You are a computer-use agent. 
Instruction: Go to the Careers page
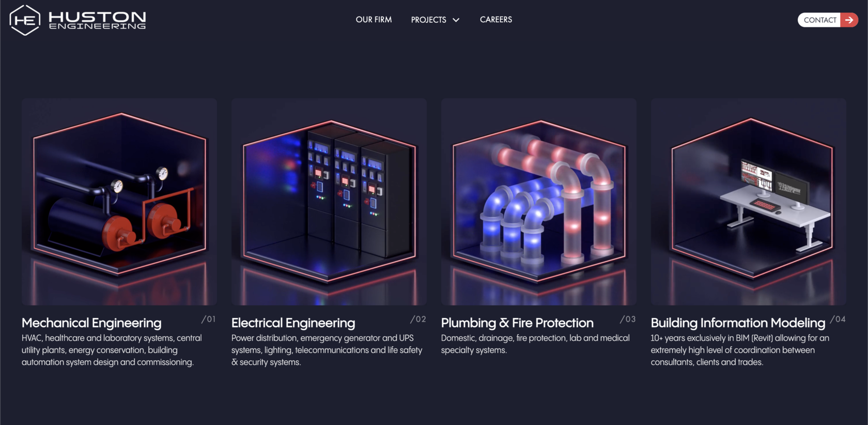(x=496, y=20)
